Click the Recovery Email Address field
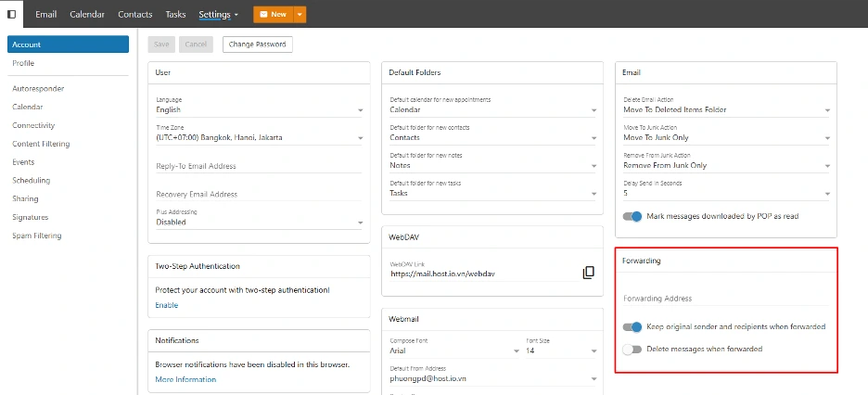Screen dimensions: 868x395 coord(259,194)
